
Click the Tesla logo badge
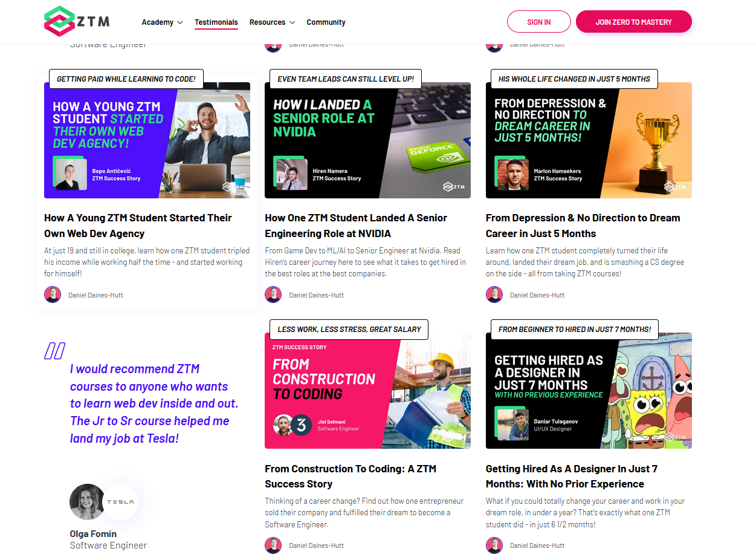pyautogui.click(x=120, y=502)
